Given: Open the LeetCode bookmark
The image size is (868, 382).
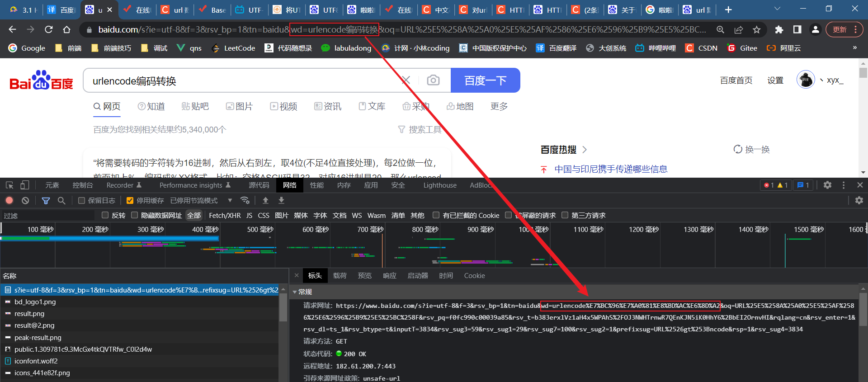Looking at the screenshot, I should (x=233, y=48).
